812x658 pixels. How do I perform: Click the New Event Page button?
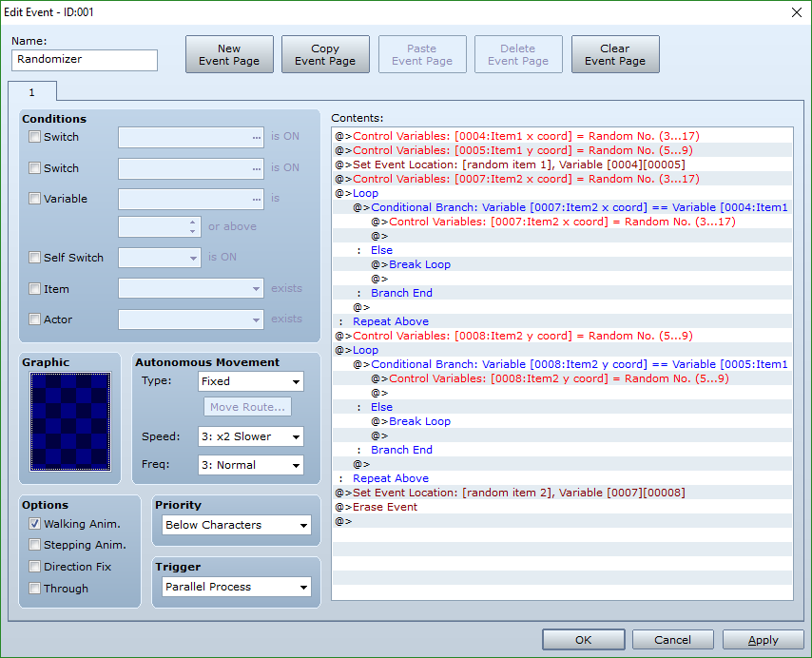coord(229,54)
